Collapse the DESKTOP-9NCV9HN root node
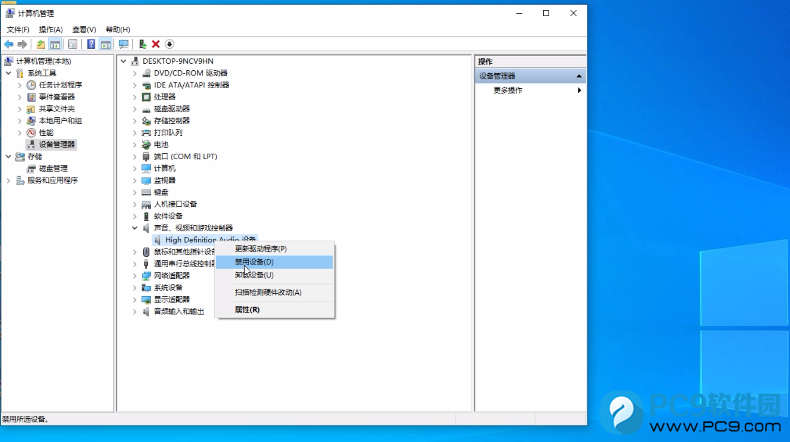Image resolution: width=790 pixels, height=442 pixels. pos(123,61)
